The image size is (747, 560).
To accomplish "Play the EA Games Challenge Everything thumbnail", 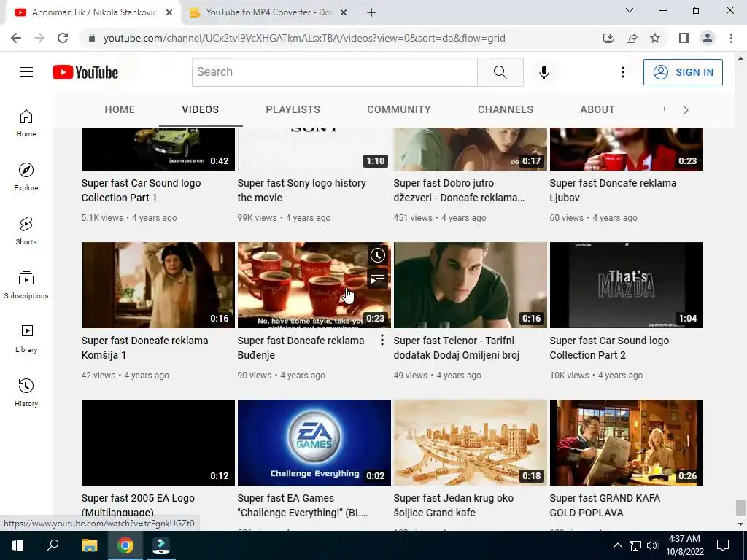I will (314, 443).
